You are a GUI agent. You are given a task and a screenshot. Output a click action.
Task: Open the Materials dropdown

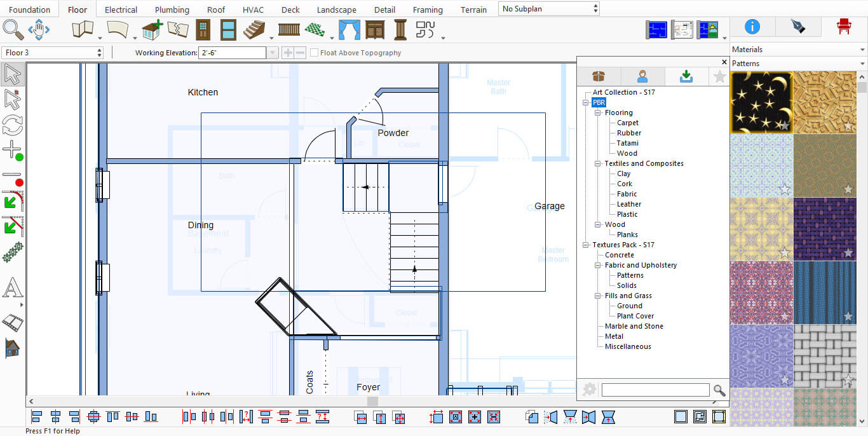(798, 50)
